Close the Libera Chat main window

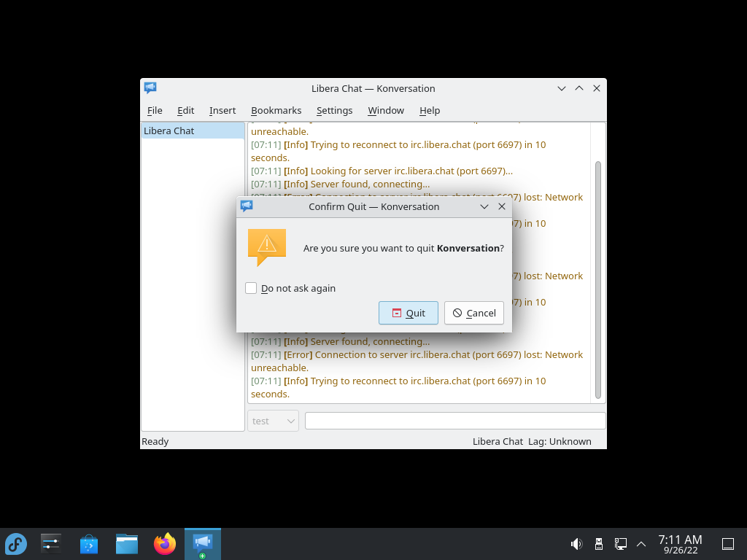(x=597, y=88)
